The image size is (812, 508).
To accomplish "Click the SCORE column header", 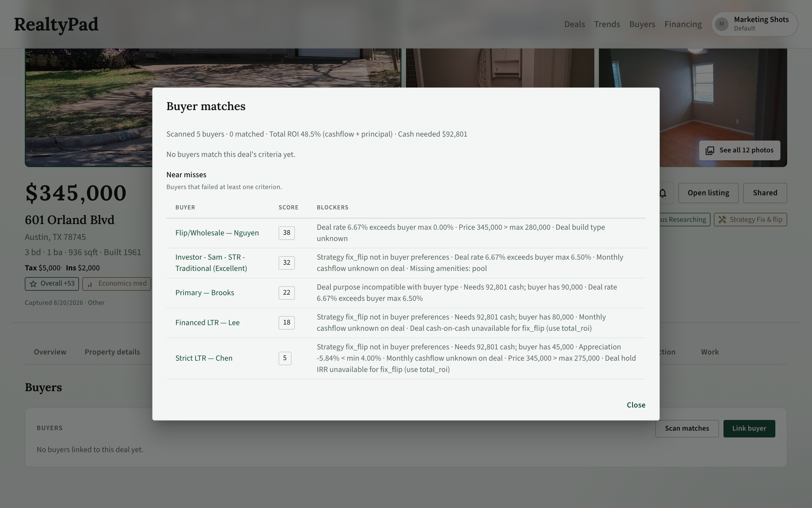I will pos(288,207).
